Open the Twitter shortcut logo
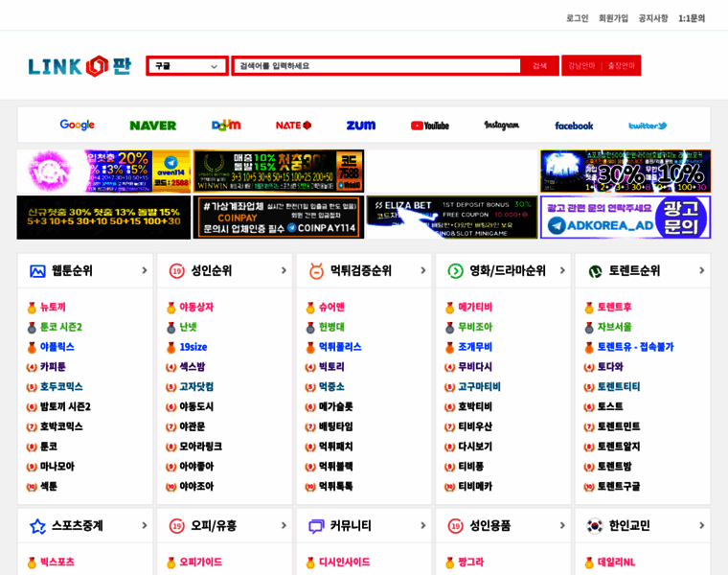This screenshot has height=575, width=728. [648, 126]
